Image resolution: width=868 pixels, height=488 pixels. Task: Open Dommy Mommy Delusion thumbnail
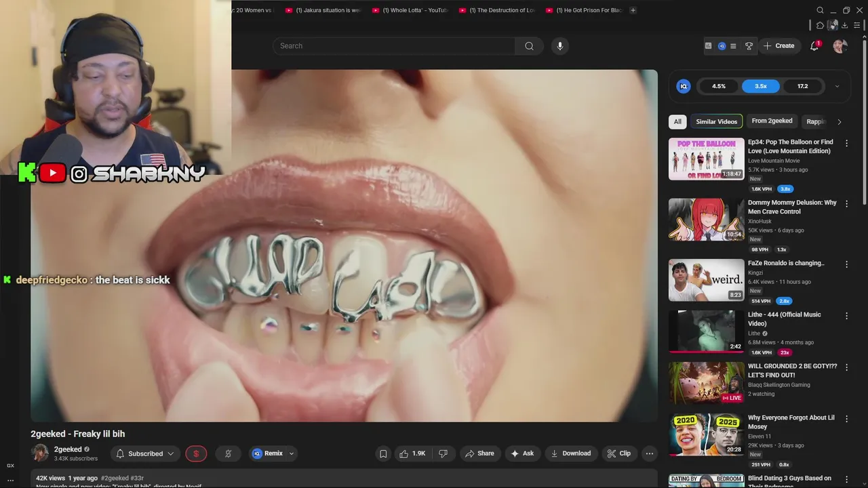[706, 220]
